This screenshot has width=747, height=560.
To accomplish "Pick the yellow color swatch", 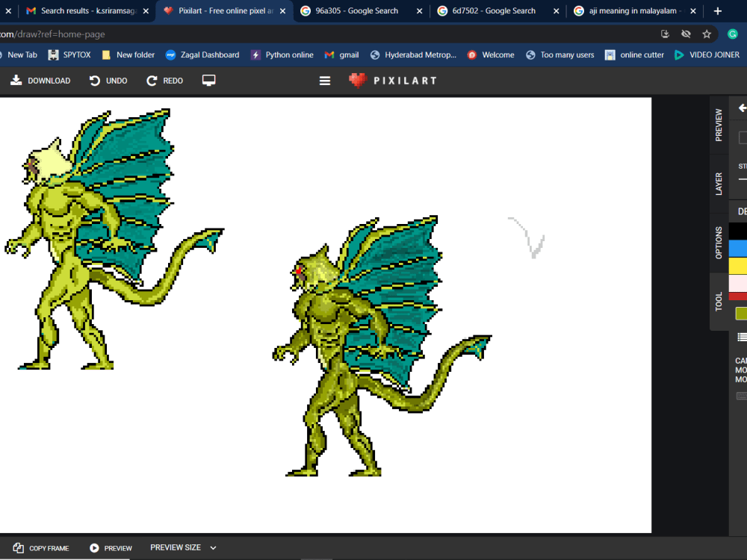I will 738,265.
